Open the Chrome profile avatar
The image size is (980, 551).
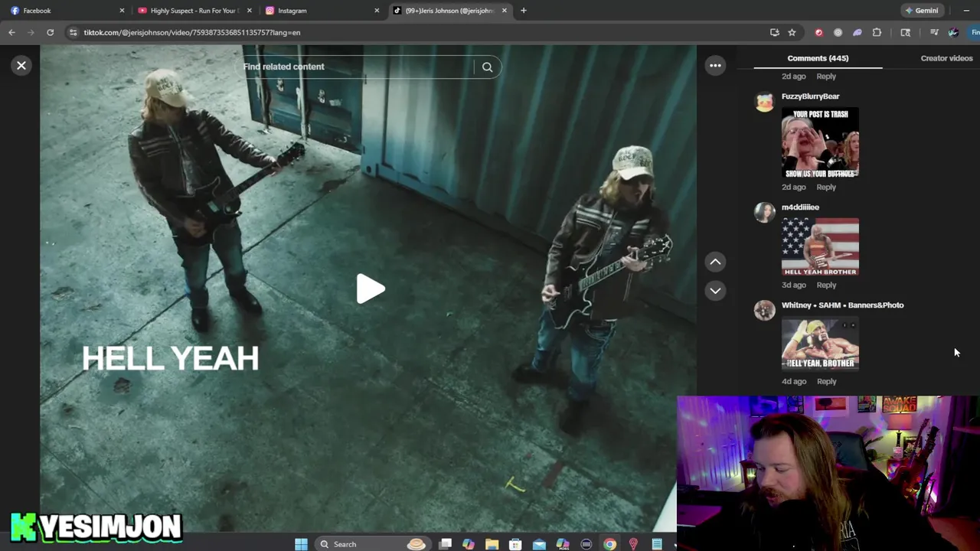click(953, 33)
